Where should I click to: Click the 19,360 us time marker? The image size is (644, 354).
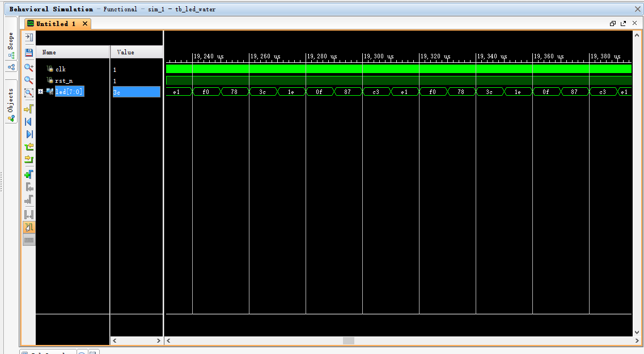(549, 56)
